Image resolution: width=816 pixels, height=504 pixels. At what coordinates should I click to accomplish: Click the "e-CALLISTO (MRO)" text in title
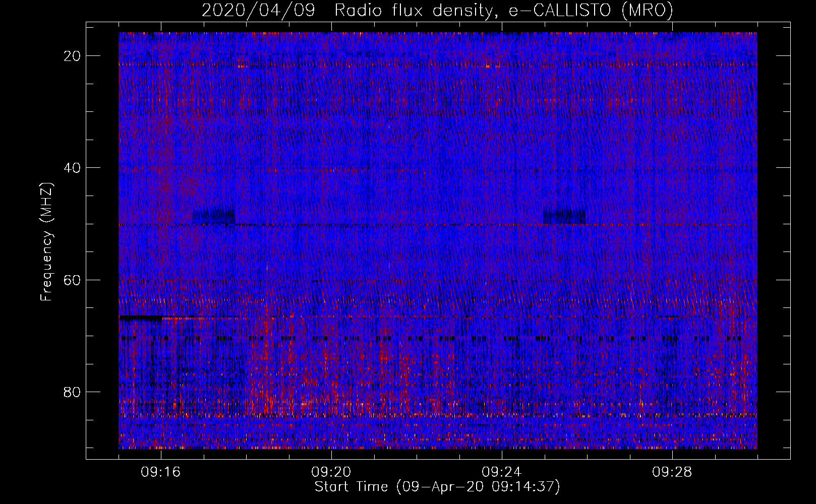[x=591, y=10]
